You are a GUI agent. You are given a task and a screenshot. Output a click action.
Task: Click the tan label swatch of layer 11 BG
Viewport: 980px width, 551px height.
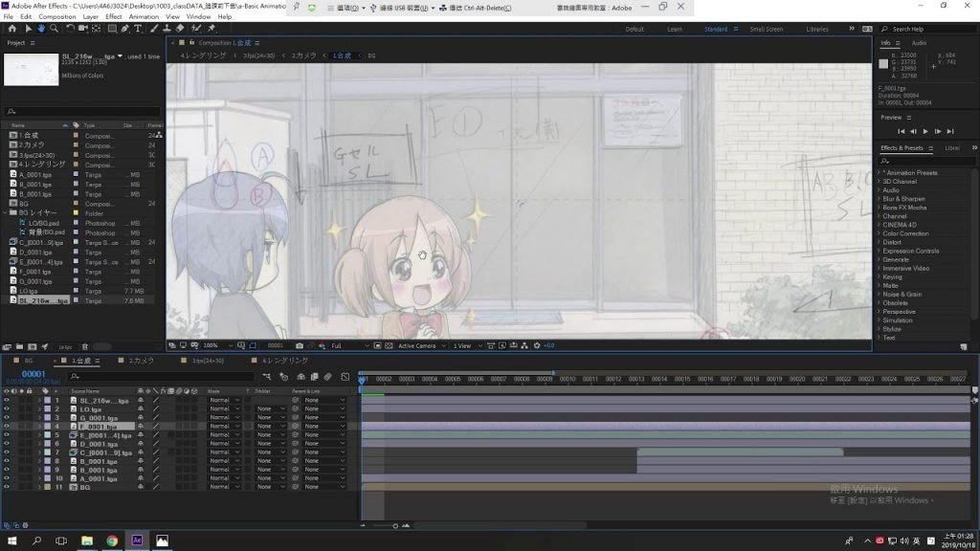(47, 487)
